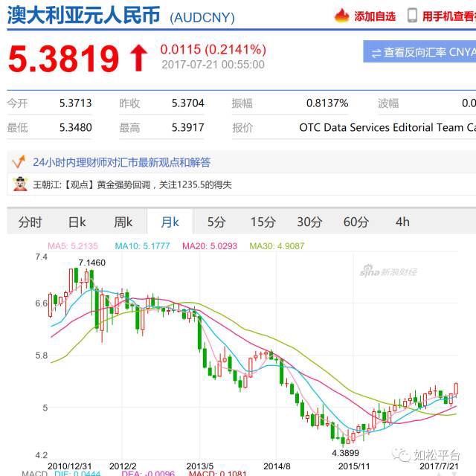The height and width of the screenshot is (476, 476).
Task: Open the 15分 chart tab
Action: tap(263, 222)
